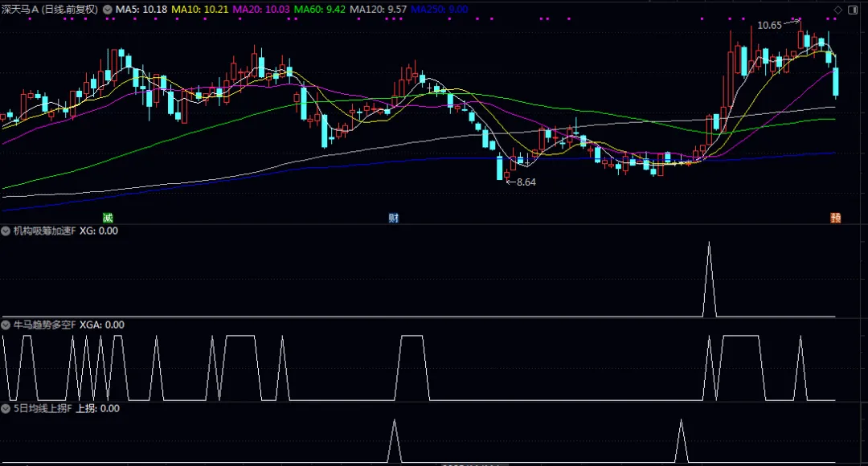Image resolution: width=868 pixels, height=466 pixels.
Task: Click the MA250: 9.00 value
Action: coord(439,10)
